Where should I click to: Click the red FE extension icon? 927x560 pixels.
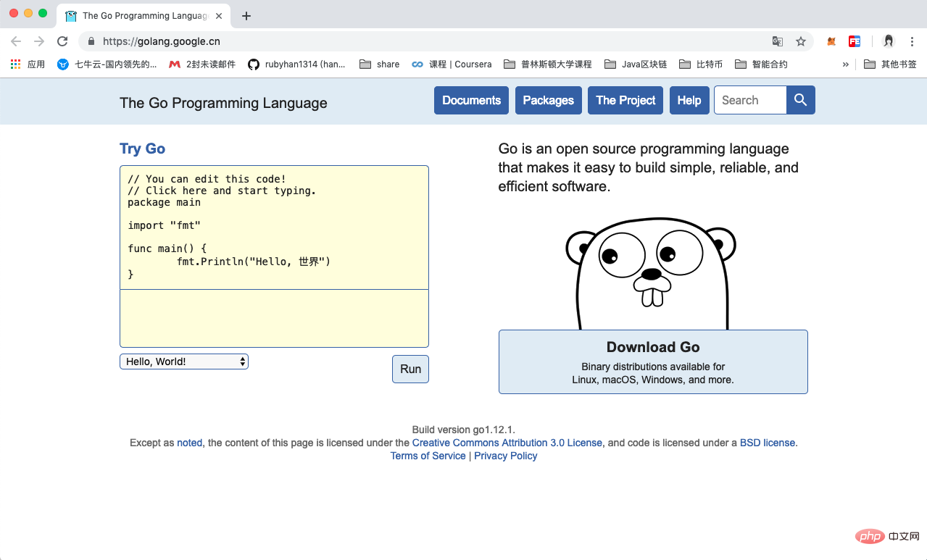coord(855,41)
